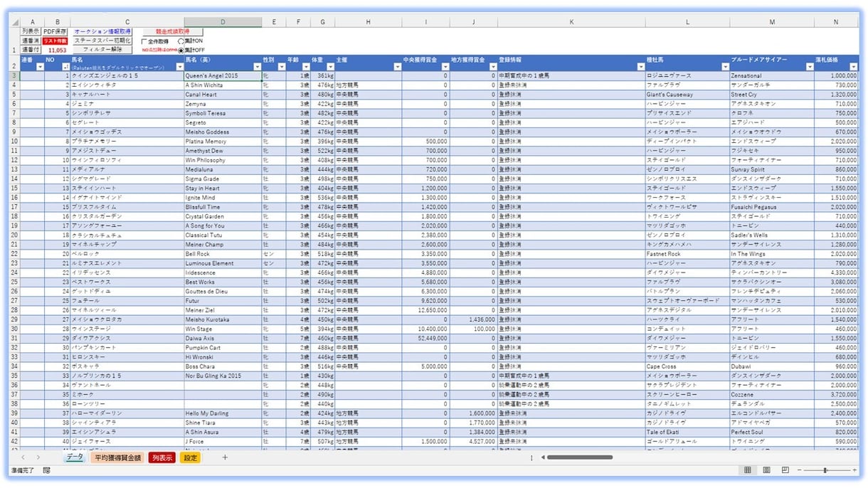868x488 pixels.
Task: Click the zoom in plus icon
Action: (854, 470)
